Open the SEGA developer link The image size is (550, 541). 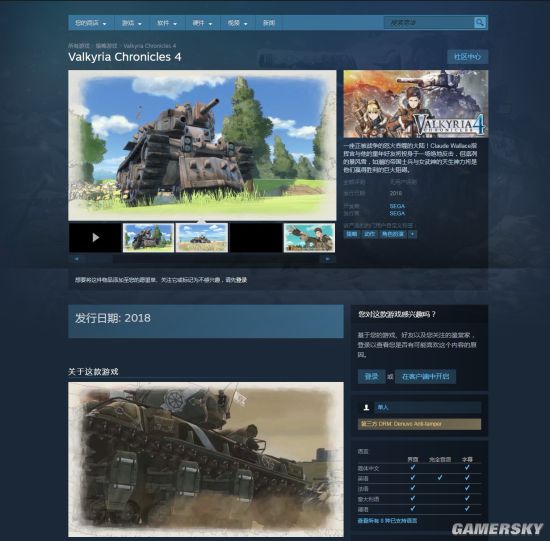click(x=397, y=206)
